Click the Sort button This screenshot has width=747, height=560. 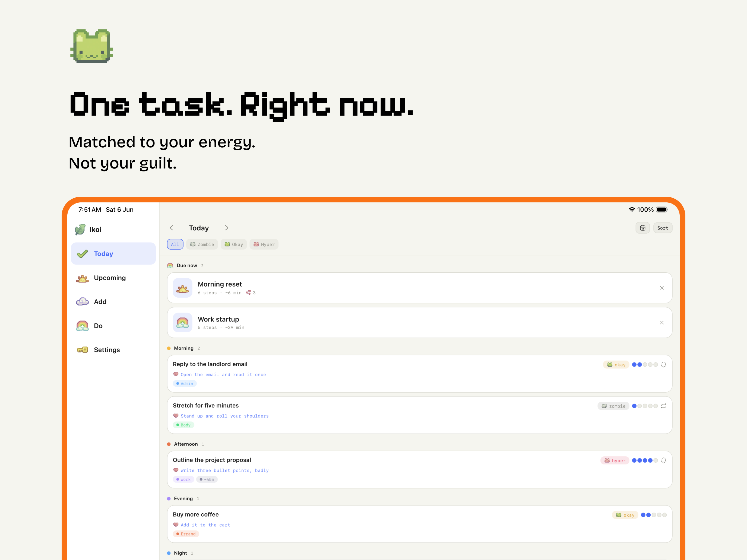point(663,228)
